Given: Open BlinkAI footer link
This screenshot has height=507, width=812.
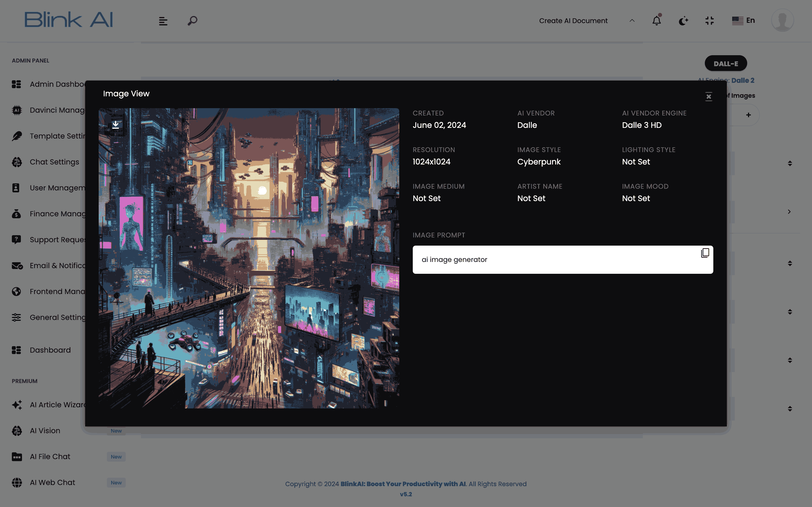Looking at the screenshot, I should (403, 484).
